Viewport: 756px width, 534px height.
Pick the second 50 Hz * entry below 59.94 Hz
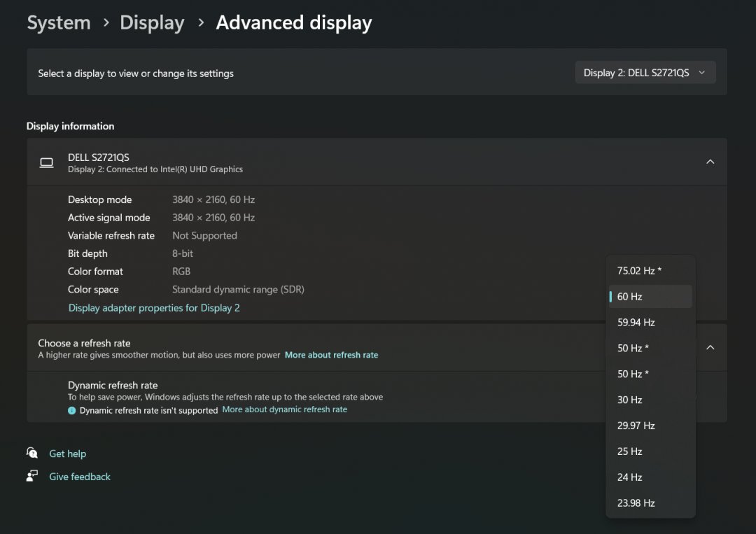tap(650, 374)
